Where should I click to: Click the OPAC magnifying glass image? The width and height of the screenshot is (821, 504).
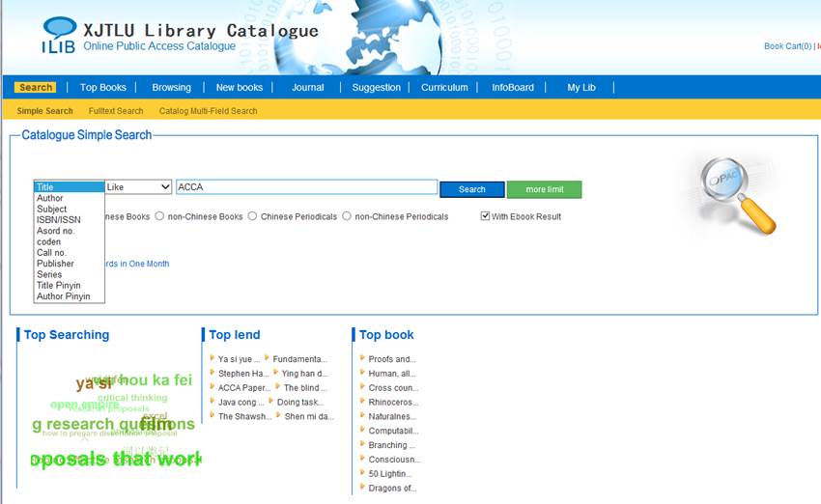click(737, 195)
